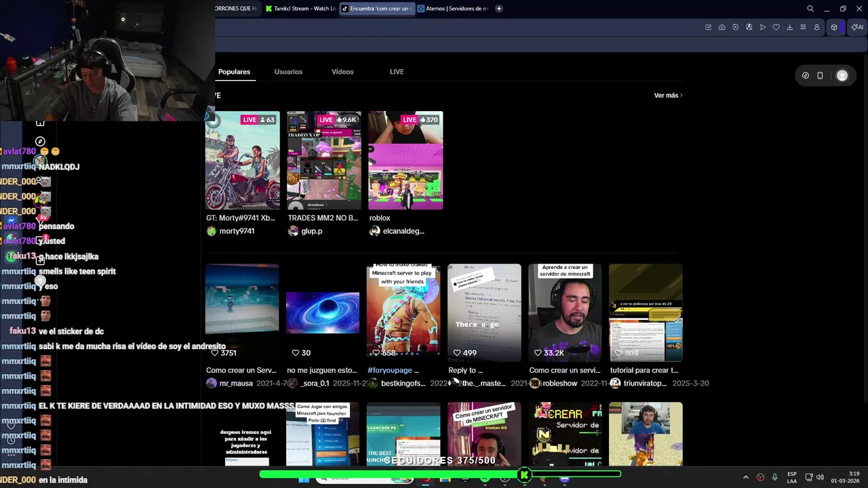This screenshot has height=488, width=868.
Task: Open 'Cómo crear un servidor de MINECRAFT' video
Action: coord(484,434)
